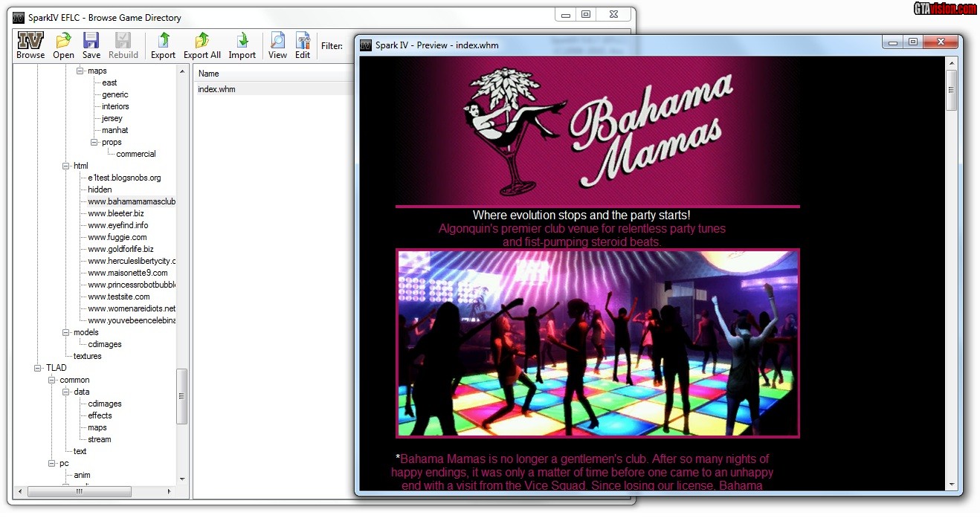Click the Open folder icon
The image size is (980, 518).
[x=64, y=45]
